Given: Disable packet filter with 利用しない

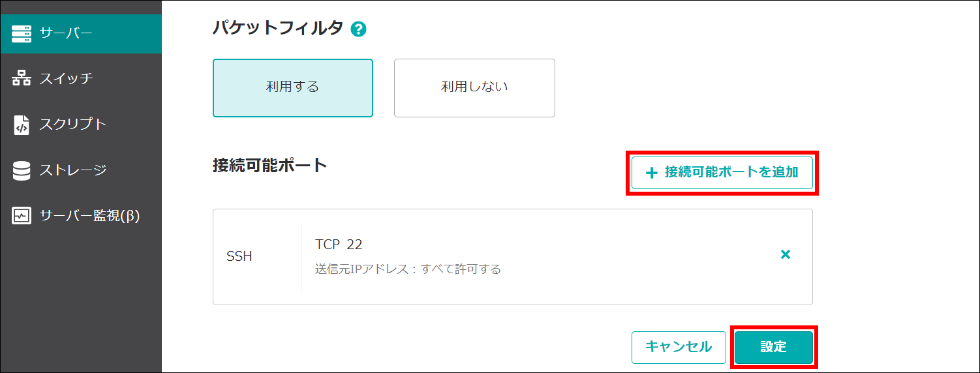Looking at the screenshot, I should 474,87.
